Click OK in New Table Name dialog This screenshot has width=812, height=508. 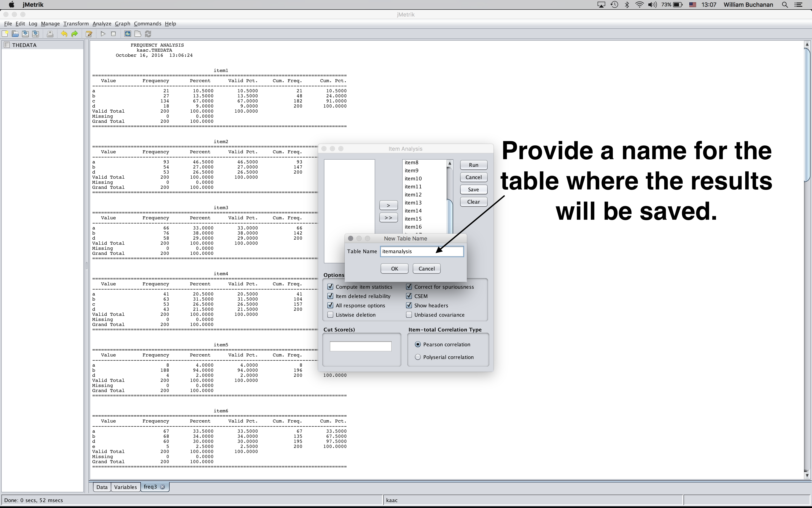395,268
